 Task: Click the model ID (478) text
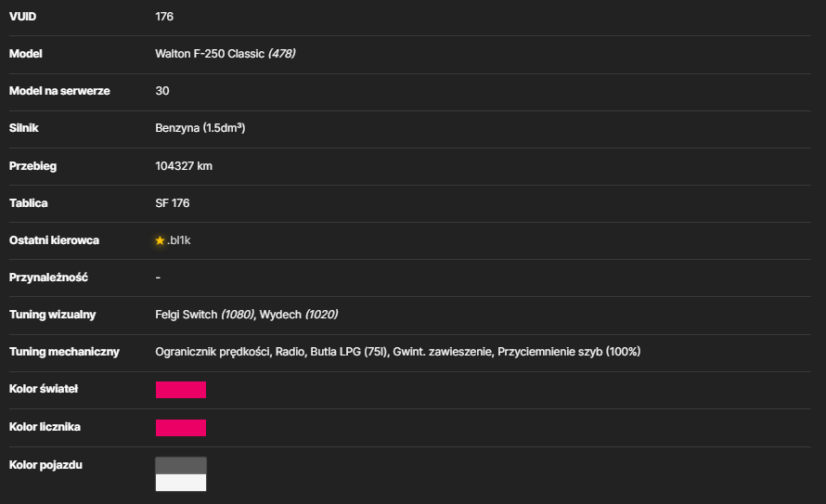(282, 54)
